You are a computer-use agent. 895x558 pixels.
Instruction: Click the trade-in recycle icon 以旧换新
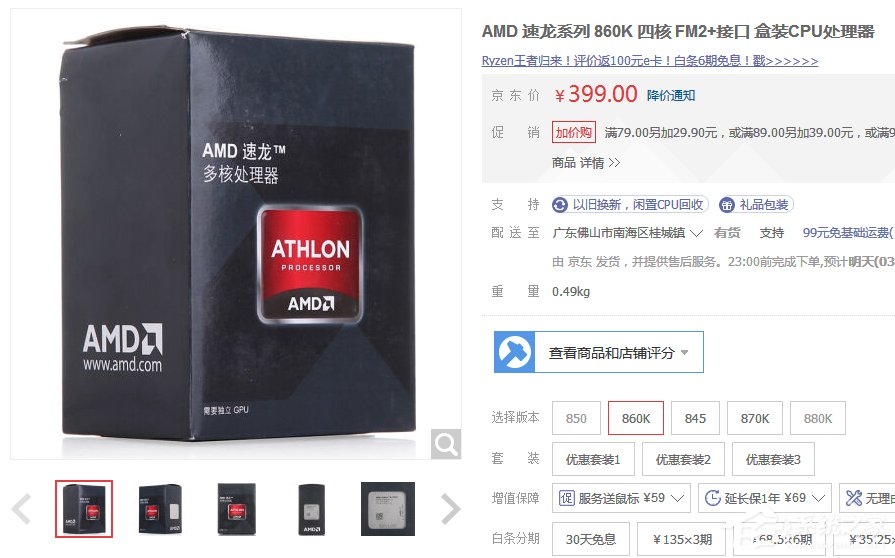560,205
